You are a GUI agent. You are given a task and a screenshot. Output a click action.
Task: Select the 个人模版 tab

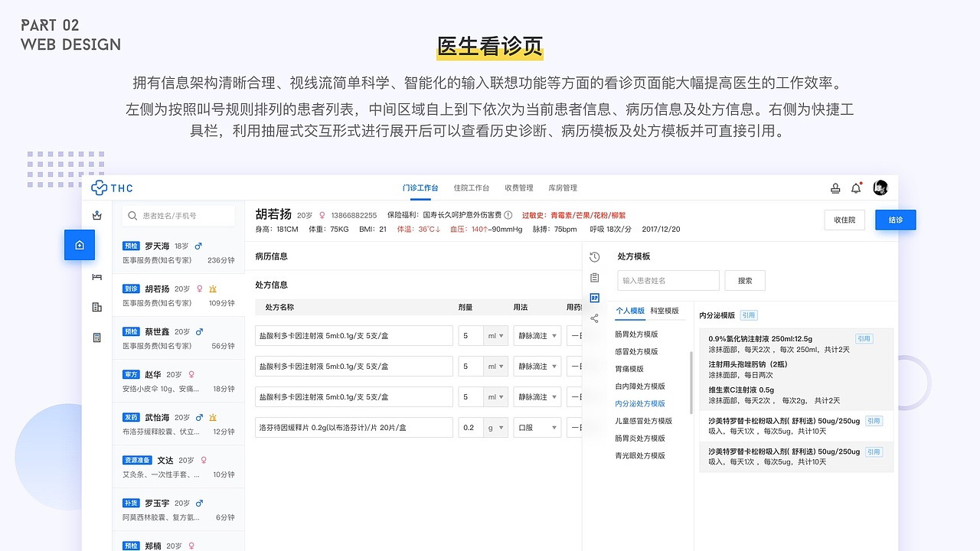click(630, 311)
